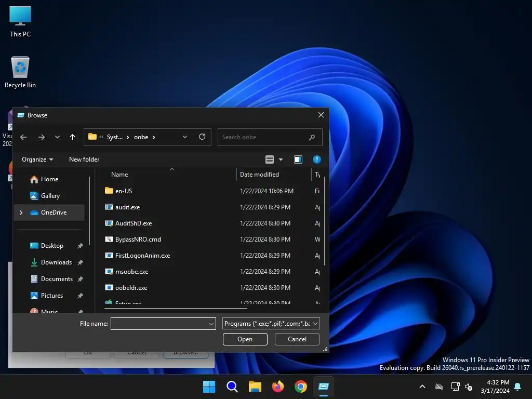
Task: Go forward with the right arrow button
Action: pos(42,137)
